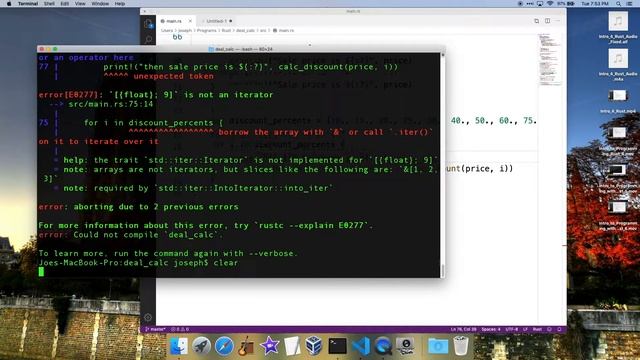The height and width of the screenshot is (360, 640).
Task: Click the joseph breadcrumb segment
Action: (x=184, y=31)
